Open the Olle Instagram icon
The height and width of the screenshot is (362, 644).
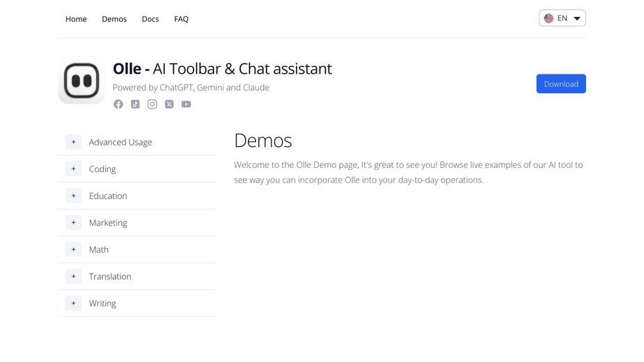(x=152, y=104)
